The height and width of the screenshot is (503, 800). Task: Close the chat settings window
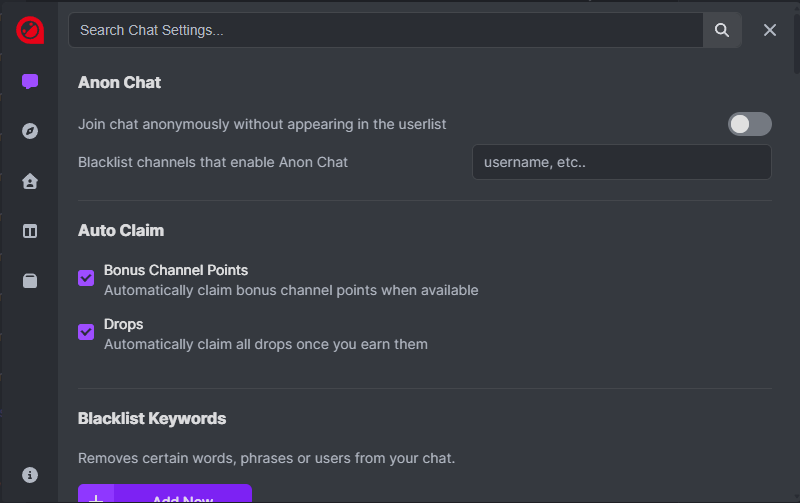click(770, 30)
